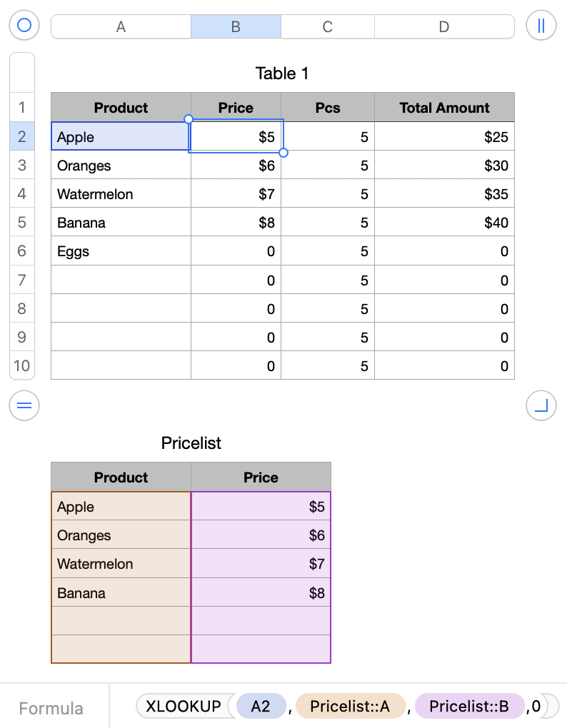Click the A2 reference token in formula
Screen dimensions: 567x728
(261, 707)
